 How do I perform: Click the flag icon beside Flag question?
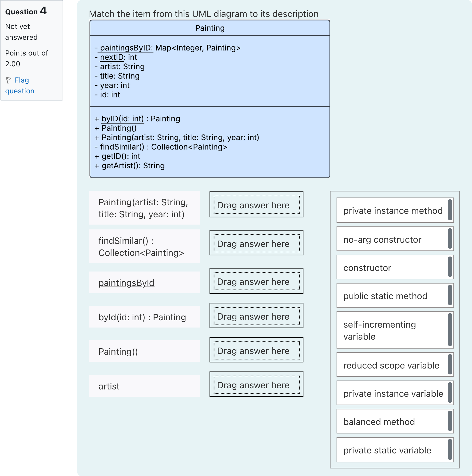(x=9, y=80)
